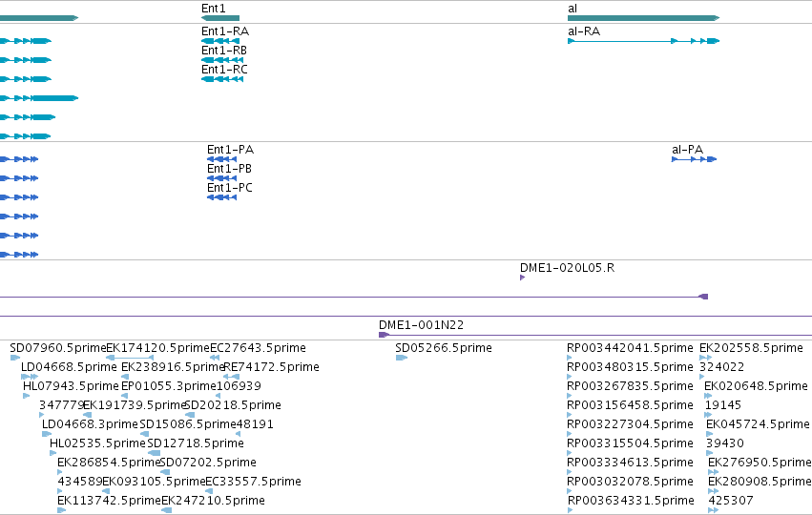The image size is (812, 515).
Task: Click the SD12718.5prime label
Action: point(196,443)
